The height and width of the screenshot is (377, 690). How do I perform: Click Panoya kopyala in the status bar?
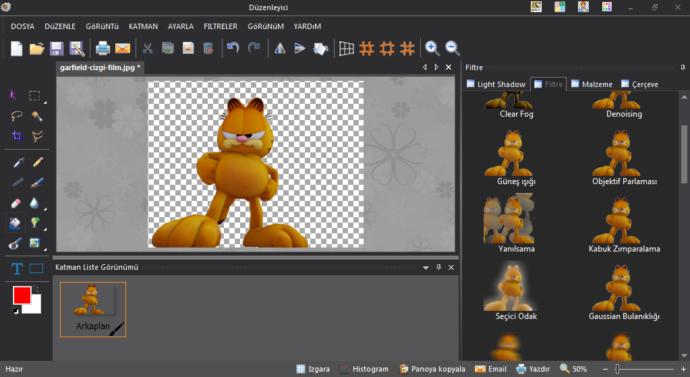[432, 369]
